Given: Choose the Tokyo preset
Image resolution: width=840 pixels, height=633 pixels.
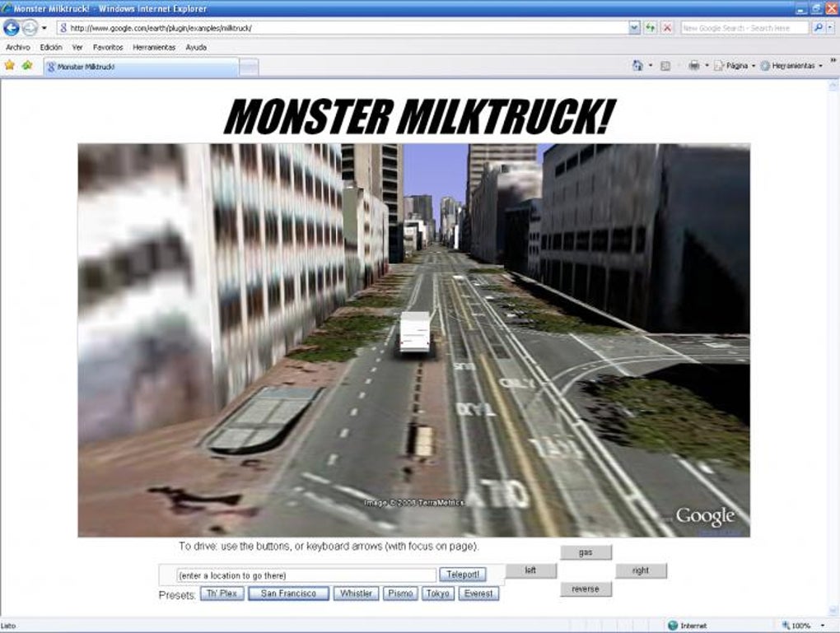Looking at the screenshot, I should click(x=438, y=593).
